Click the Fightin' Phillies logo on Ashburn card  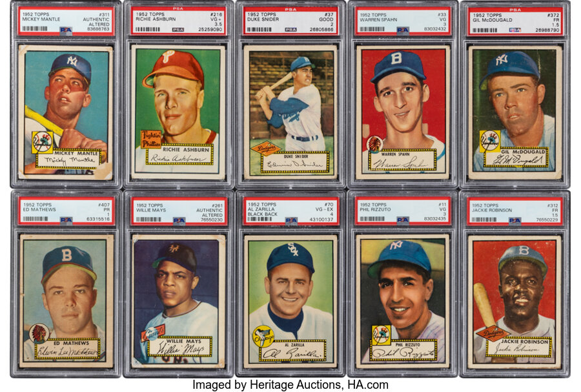(x=151, y=140)
